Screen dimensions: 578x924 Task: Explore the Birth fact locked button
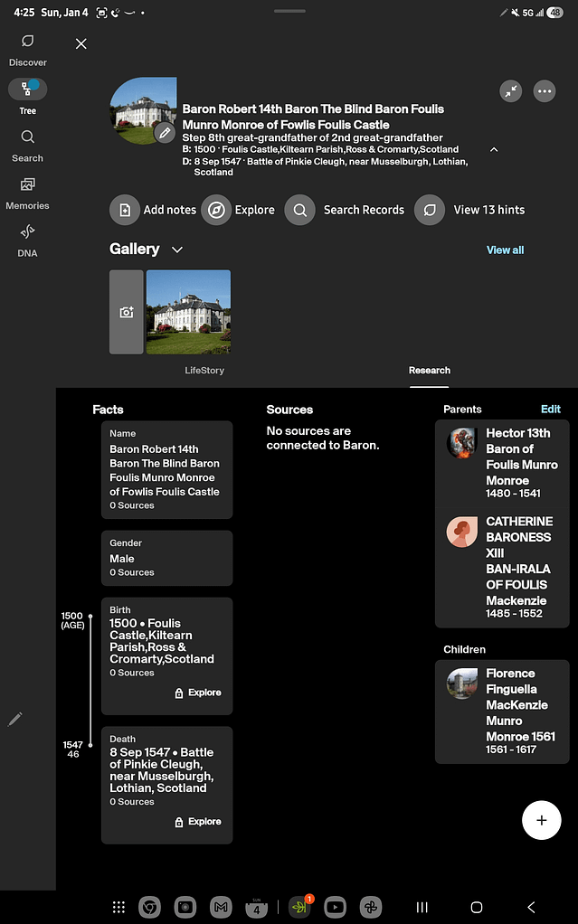pos(197,693)
